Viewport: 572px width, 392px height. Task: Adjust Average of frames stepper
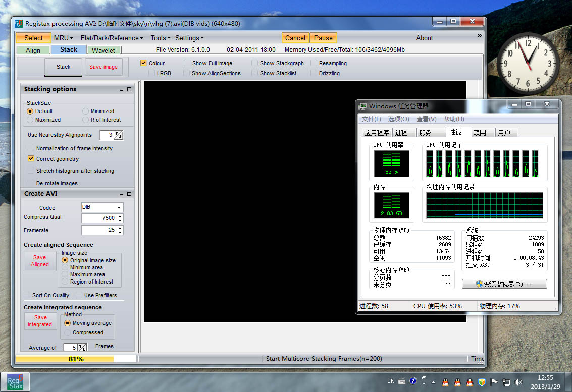pyautogui.click(x=82, y=348)
